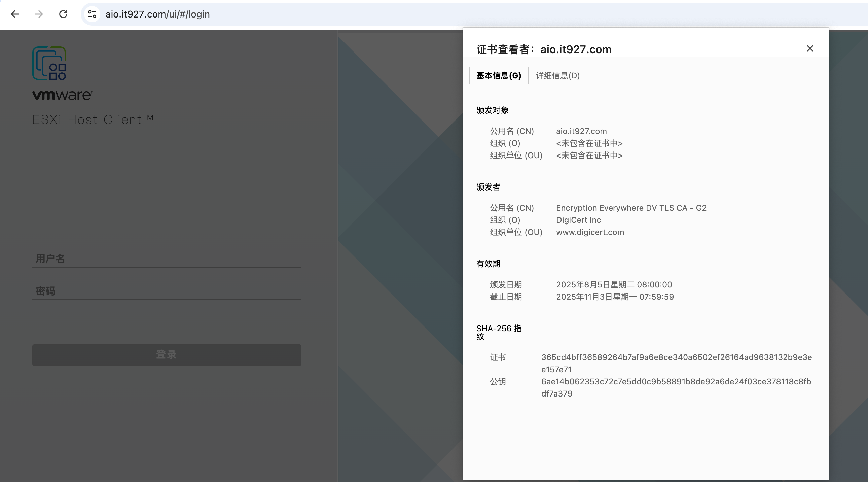Click the issuer name Encryption Everywhere DV TLS CA - G2
The image size is (868, 482).
pos(631,208)
